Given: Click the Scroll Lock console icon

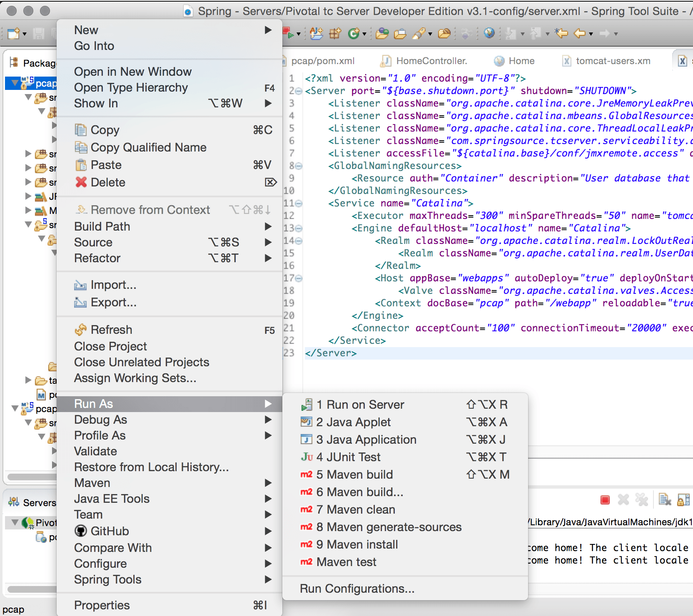Looking at the screenshot, I should [683, 499].
